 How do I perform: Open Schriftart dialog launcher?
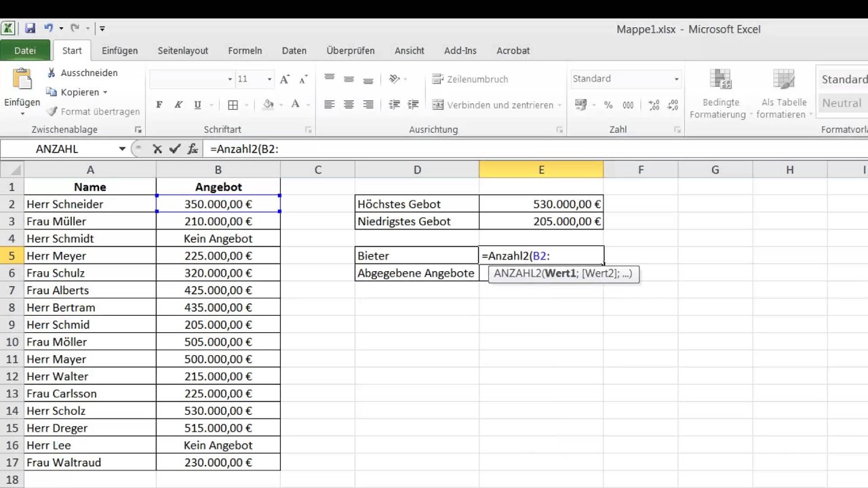pos(309,129)
